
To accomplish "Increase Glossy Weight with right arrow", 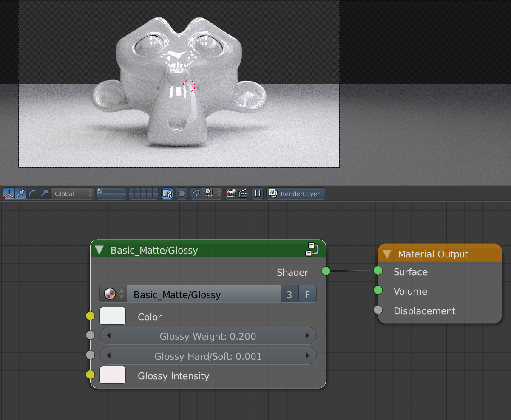I will coord(308,336).
